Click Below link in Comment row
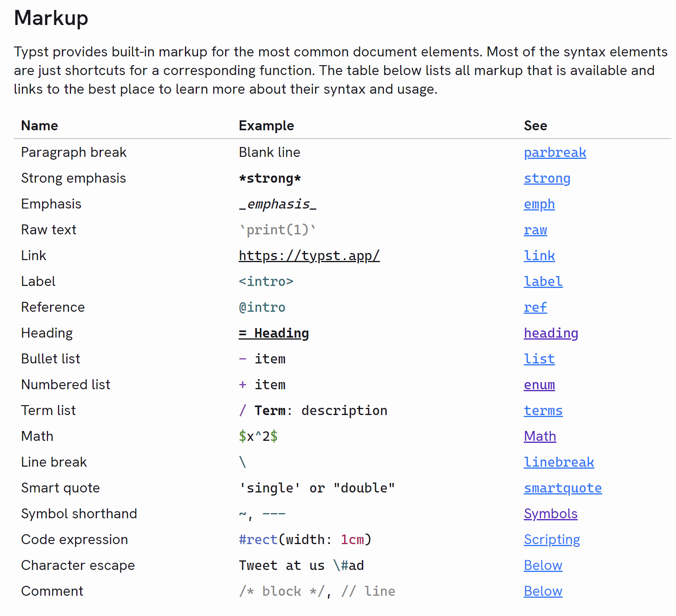The width and height of the screenshot is (676, 616). (543, 591)
